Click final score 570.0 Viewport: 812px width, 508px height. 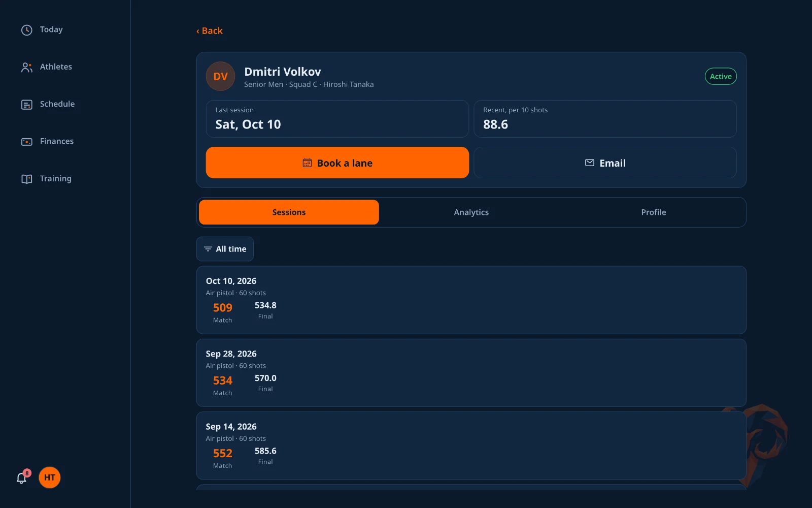pos(265,378)
